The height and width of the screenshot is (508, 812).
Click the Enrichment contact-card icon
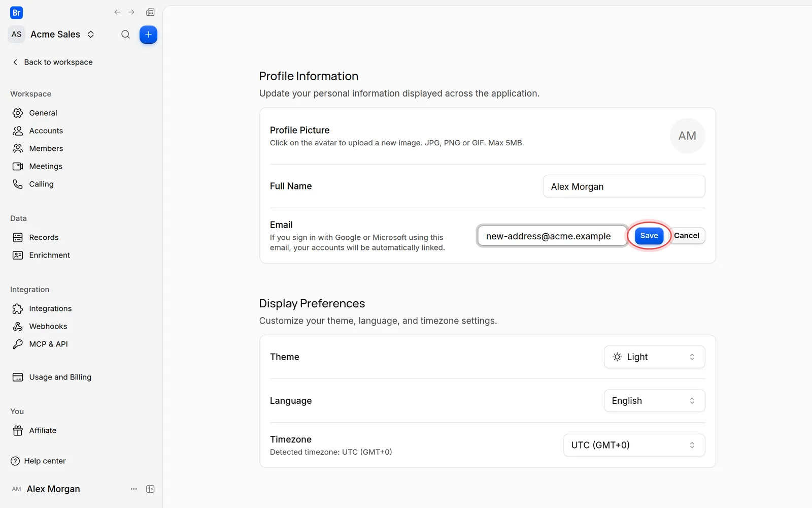pyautogui.click(x=18, y=255)
